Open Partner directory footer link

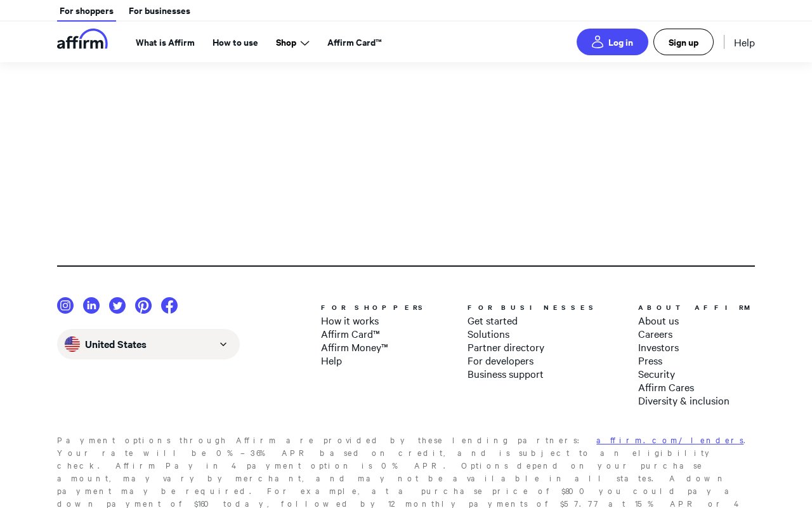(506, 347)
